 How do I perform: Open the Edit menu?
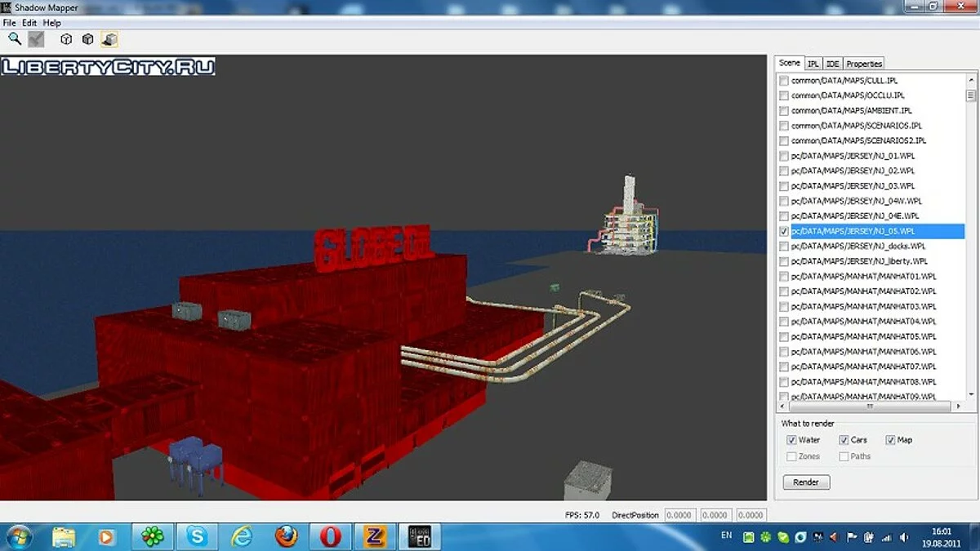tap(29, 23)
